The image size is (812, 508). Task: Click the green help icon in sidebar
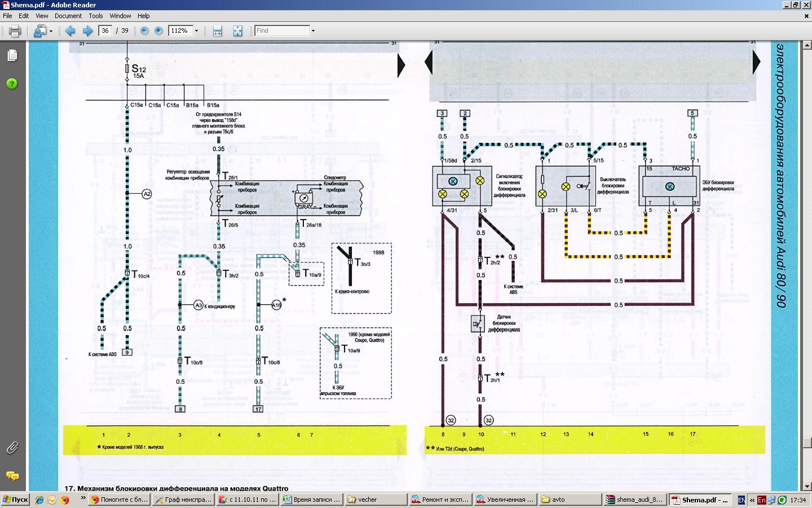pyautogui.click(x=12, y=84)
